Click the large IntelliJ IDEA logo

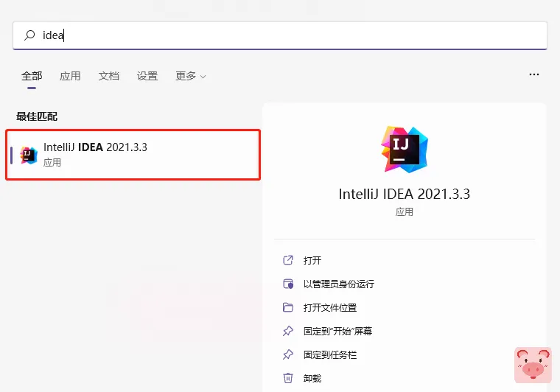click(405, 150)
